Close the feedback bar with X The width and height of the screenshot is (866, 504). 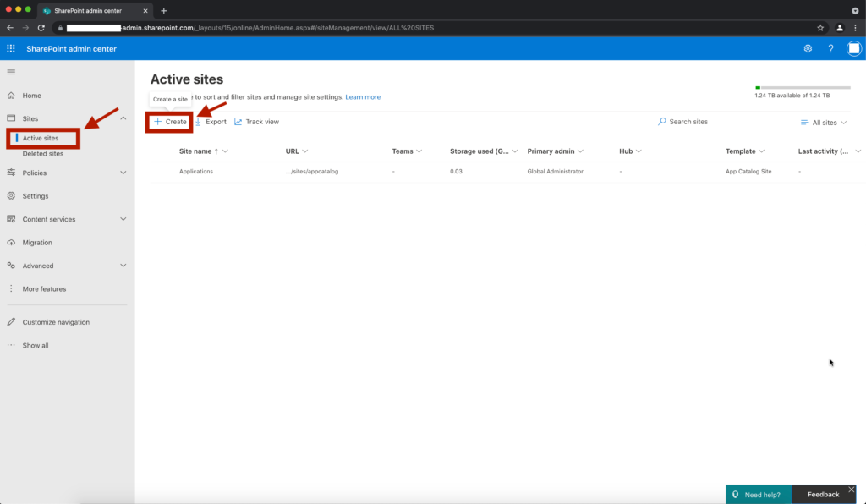(851, 490)
